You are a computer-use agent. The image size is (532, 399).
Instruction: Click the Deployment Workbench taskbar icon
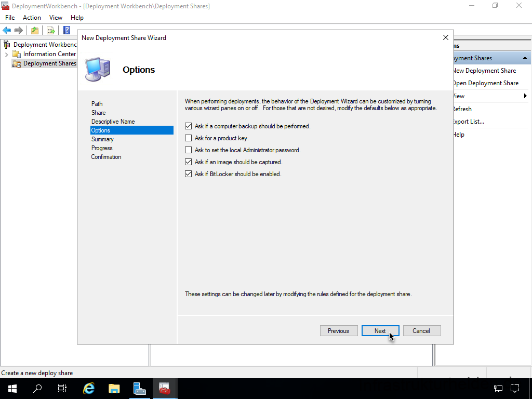(x=165, y=389)
